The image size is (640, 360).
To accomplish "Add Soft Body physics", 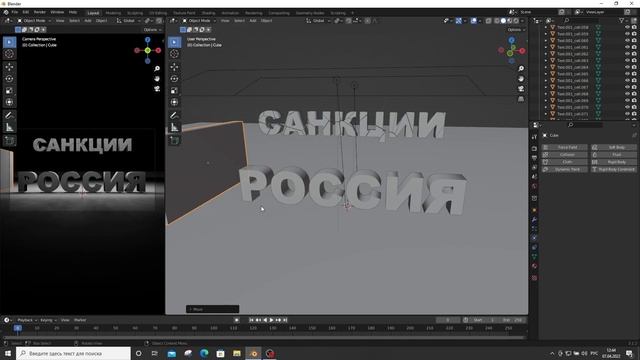I will click(613, 147).
